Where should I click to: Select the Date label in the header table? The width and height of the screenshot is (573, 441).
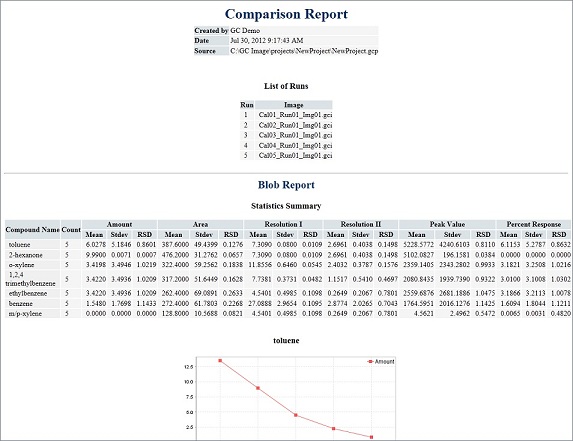pos(202,41)
